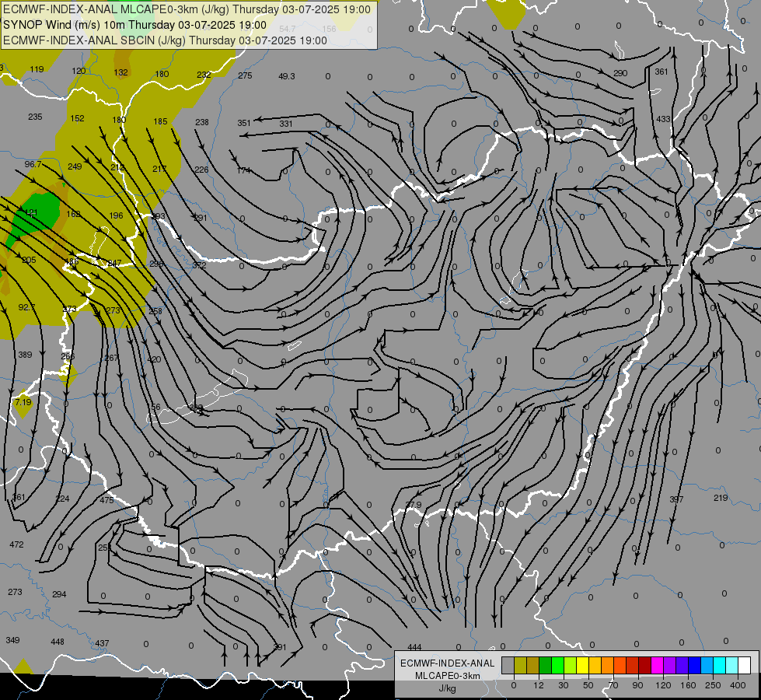Click the map value '420'

(x=154, y=359)
